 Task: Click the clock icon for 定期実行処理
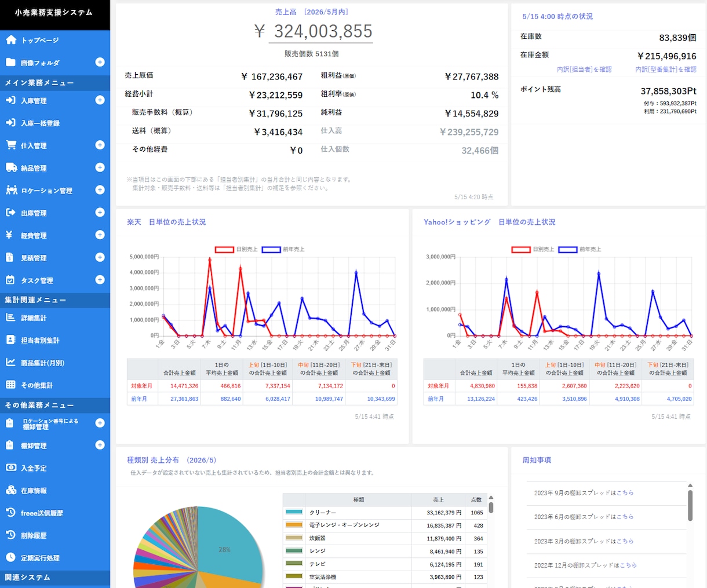[10, 558]
